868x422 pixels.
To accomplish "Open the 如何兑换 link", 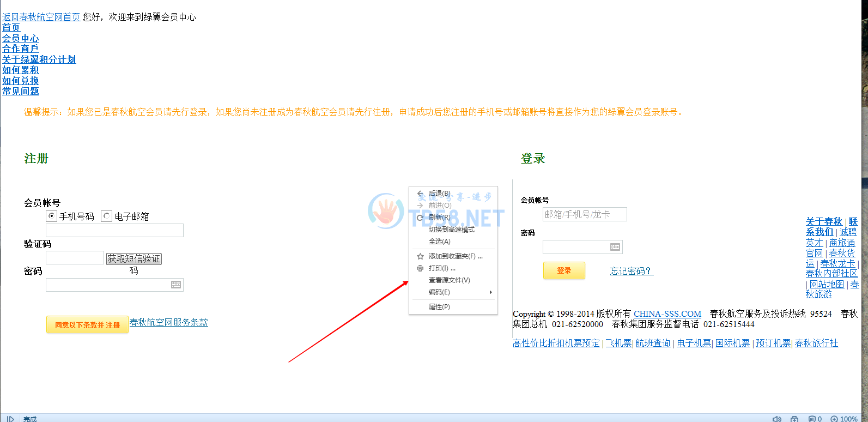I will coord(21,81).
